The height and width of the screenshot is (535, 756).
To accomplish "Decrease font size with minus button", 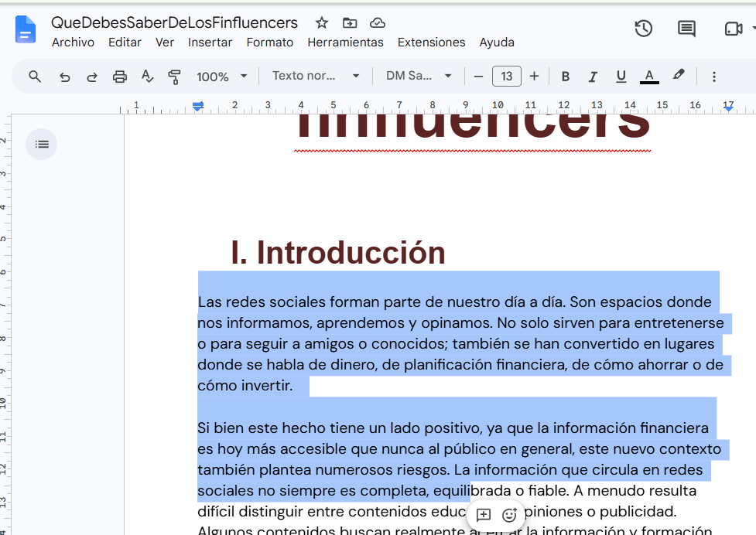I will point(478,76).
